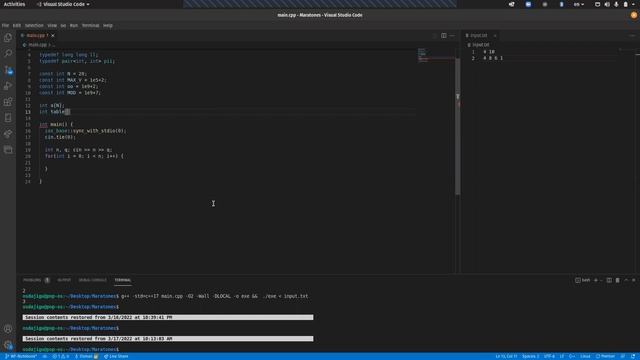Open the Activities overview
This screenshot has width=640, height=360.
click(x=14, y=4)
